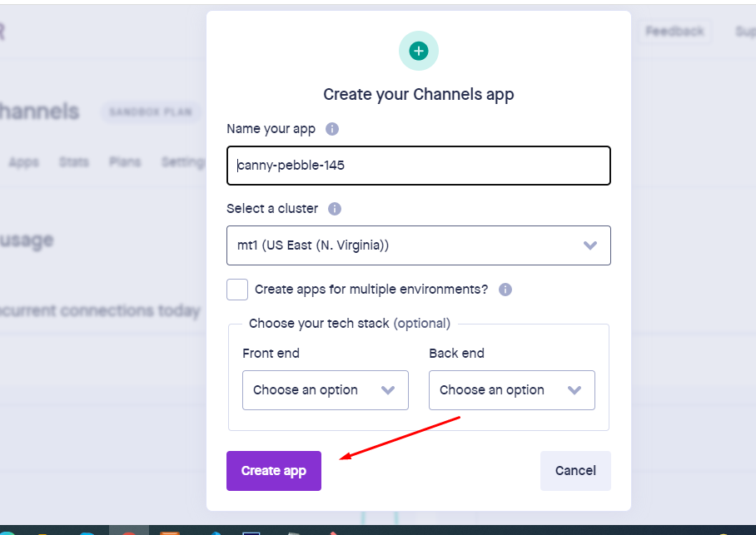Click the Sandbox Plan badge
The image size is (756, 535).
(x=151, y=111)
